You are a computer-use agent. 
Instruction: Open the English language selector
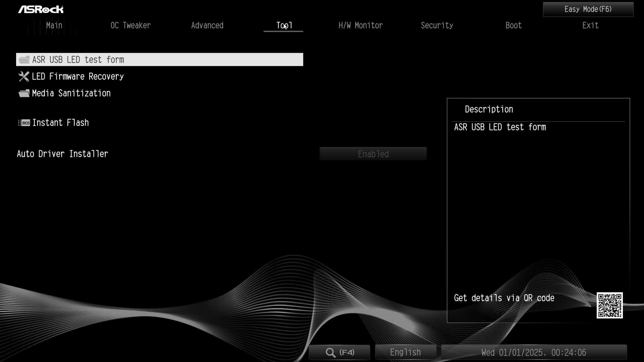click(x=406, y=353)
